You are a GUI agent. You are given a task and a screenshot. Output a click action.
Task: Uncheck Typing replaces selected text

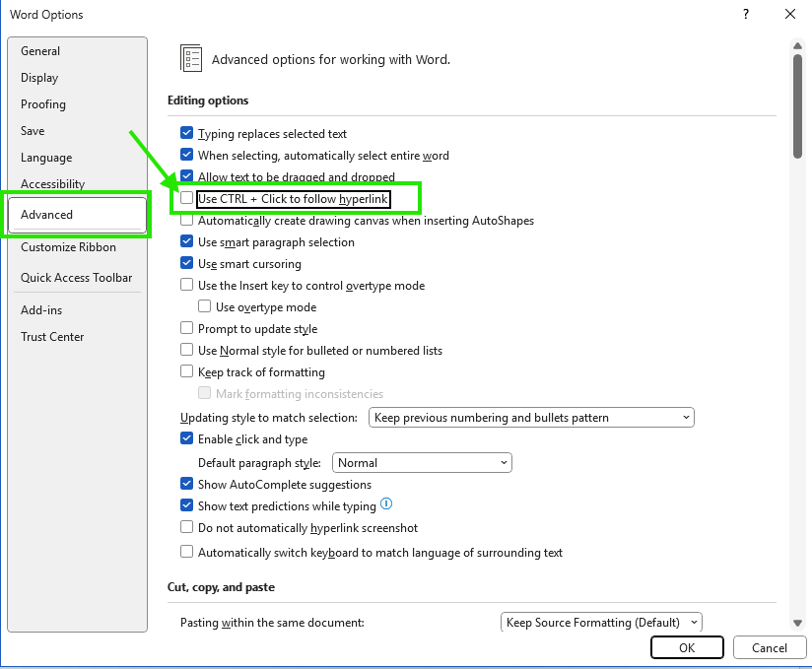(x=186, y=133)
